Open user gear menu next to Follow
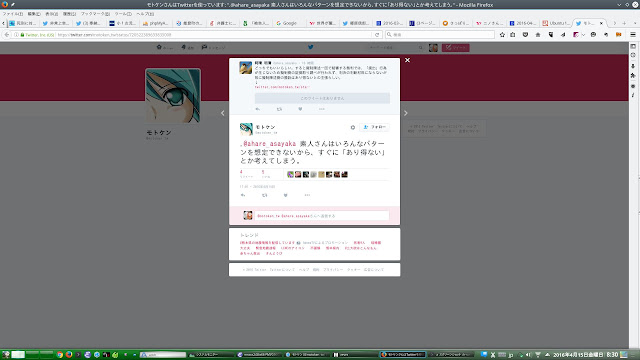 353,127
